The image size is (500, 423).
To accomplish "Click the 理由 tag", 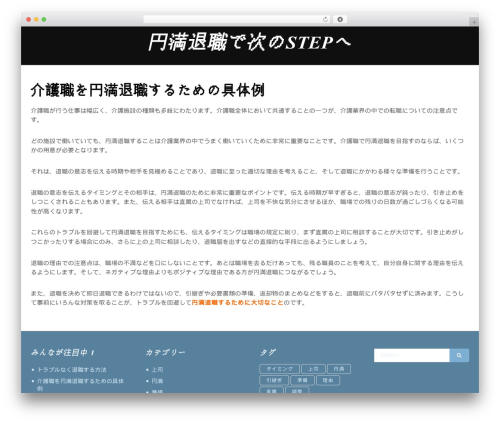I will click(328, 380).
